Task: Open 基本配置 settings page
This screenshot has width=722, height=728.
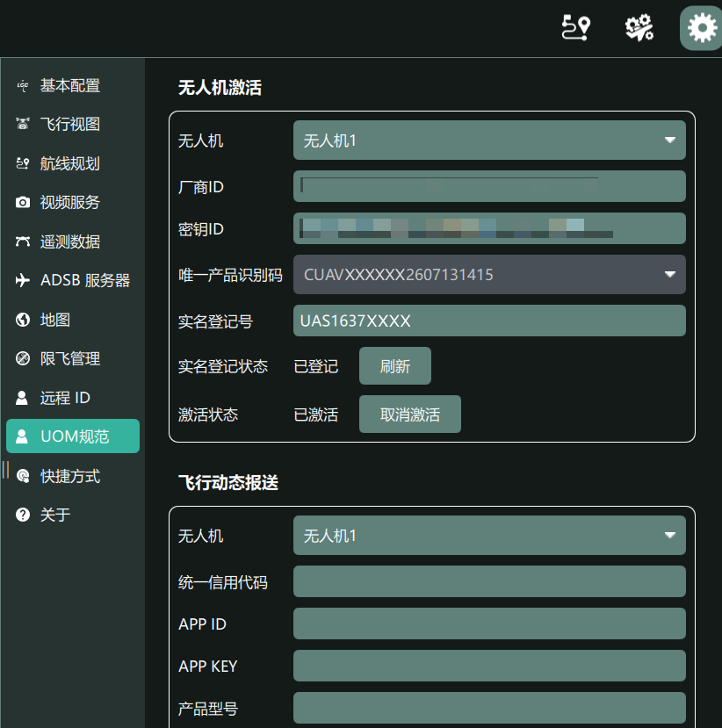Action: click(73, 86)
